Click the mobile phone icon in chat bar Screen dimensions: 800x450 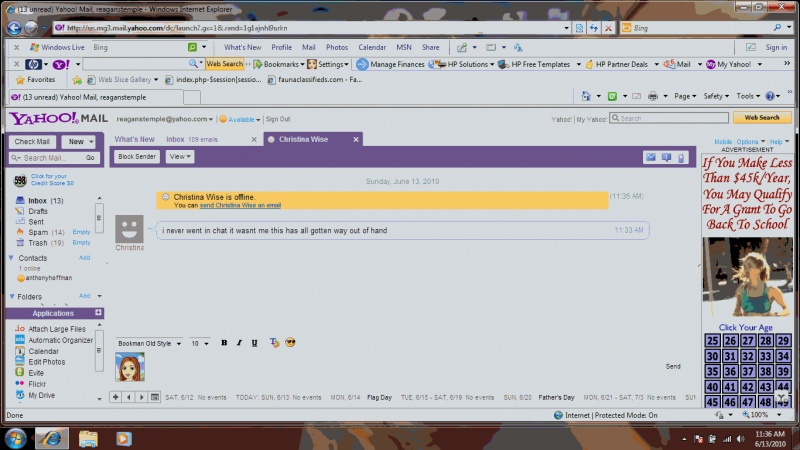(x=681, y=158)
